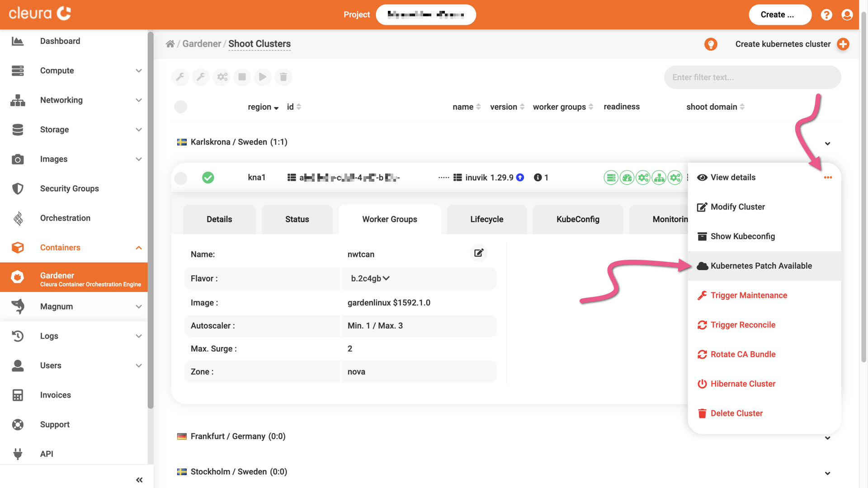Click the green ready status check on kna1

coord(208,178)
